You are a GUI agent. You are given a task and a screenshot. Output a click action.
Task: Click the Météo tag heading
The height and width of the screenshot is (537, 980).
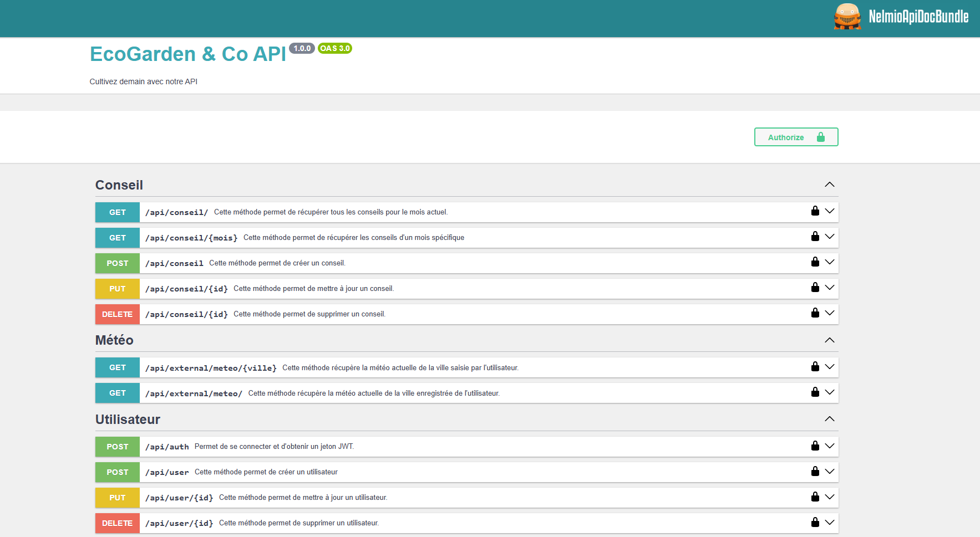point(114,340)
